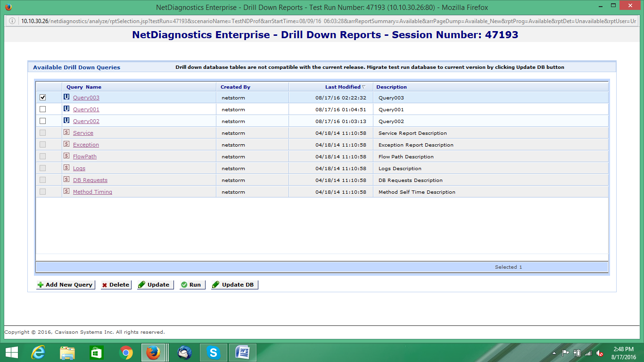Screen dimensions: 644x362
Task: Click the S icon beside Logs
Action: pyautogui.click(x=66, y=168)
